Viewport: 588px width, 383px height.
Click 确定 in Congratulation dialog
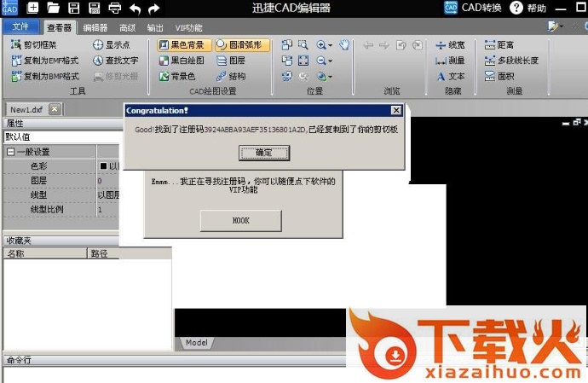[x=264, y=153]
